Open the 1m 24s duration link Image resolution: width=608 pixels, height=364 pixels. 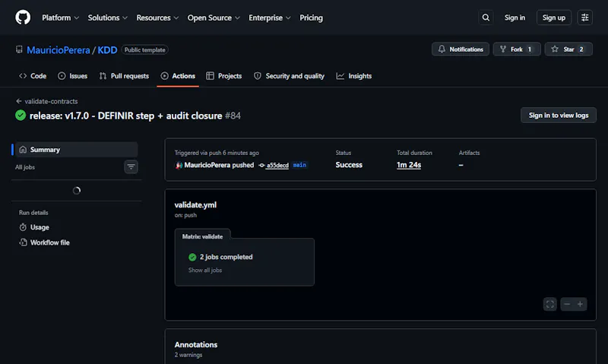point(409,165)
